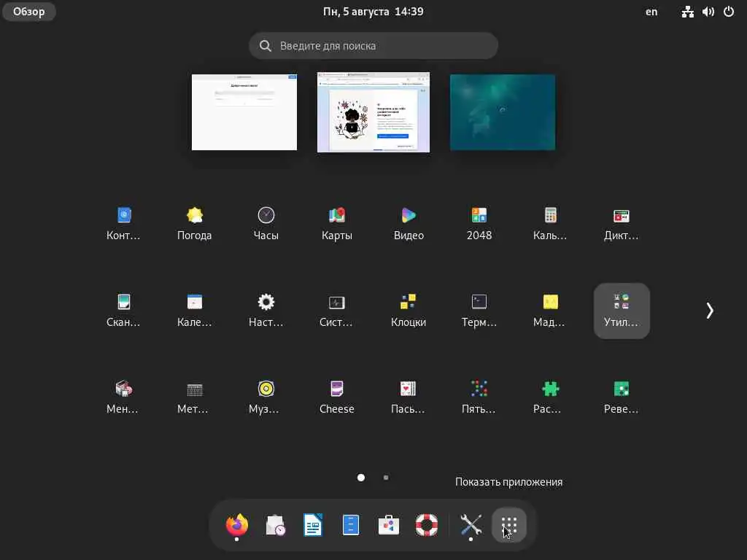Open the wrench and screwdriver dock icon
Screen dimensions: 747x560
(x=471, y=525)
